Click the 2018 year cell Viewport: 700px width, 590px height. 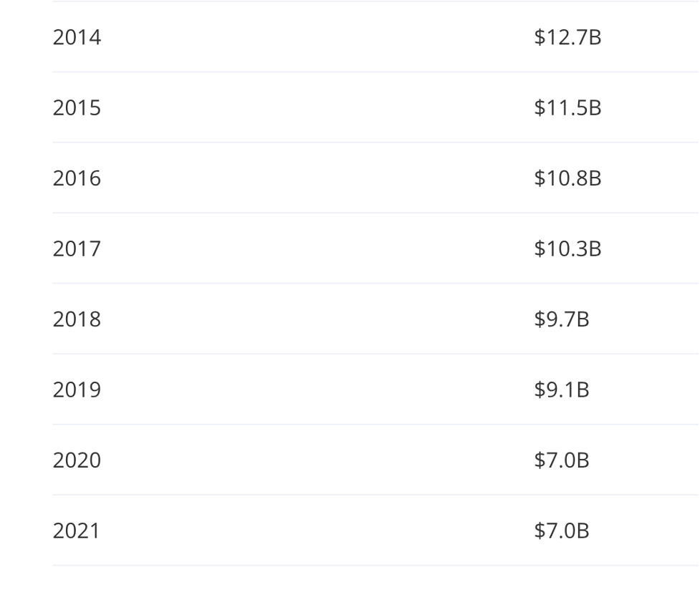point(77,319)
